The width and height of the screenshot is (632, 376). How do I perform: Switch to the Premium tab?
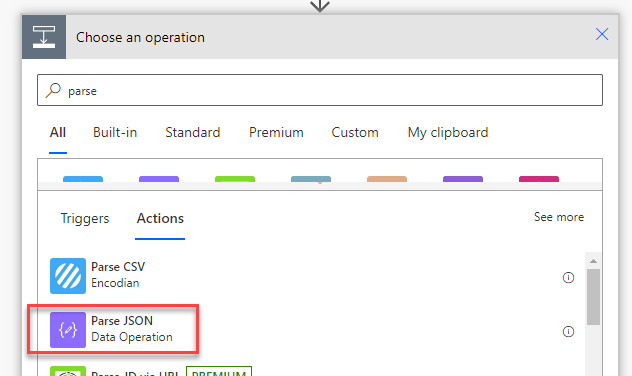click(276, 133)
